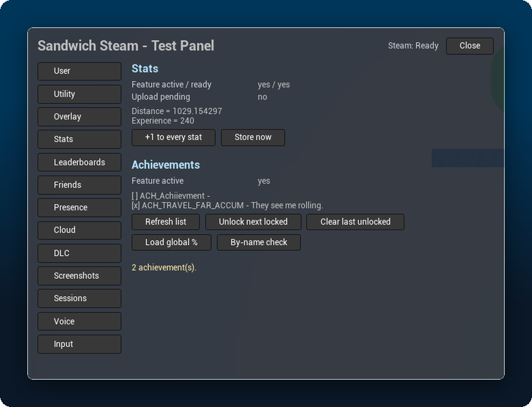Click the Load global % button
Image resolution: width=532 pixels, height=407 pixels.
point(171,242)
